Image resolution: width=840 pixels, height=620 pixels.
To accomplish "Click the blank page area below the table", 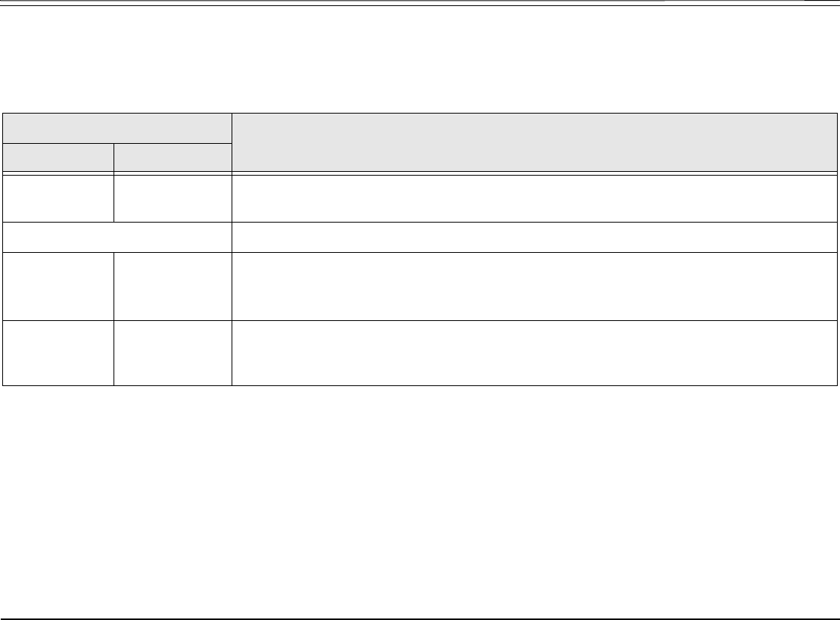I will (x=420, y=501).
